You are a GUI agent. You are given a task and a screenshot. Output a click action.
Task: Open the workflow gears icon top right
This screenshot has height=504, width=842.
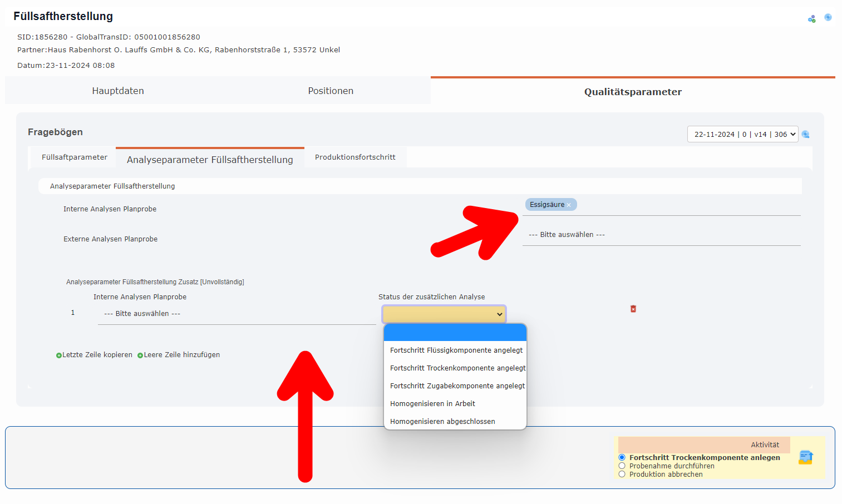pyautogui.click(x=812, y=18)
